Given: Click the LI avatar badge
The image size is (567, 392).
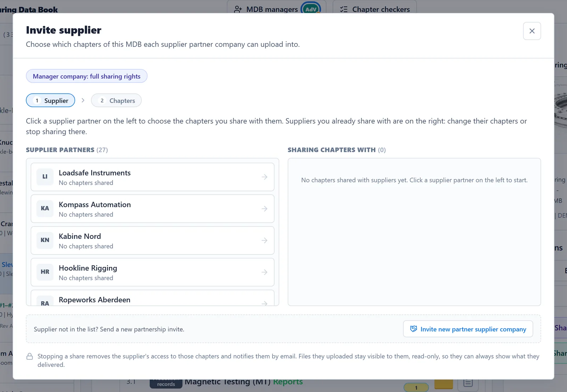Looking at the screenshot, I should click(45, 177).
